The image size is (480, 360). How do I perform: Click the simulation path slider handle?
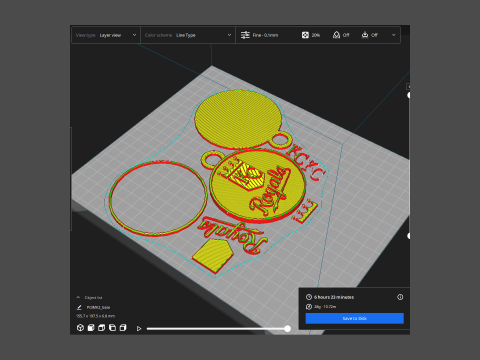pos(287,329)
